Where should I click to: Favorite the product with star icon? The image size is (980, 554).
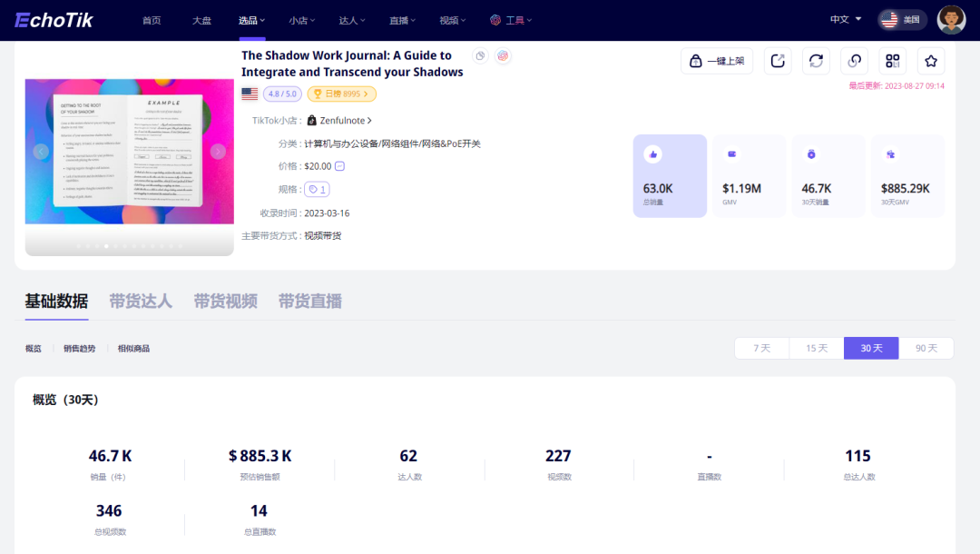coord(931,61)
